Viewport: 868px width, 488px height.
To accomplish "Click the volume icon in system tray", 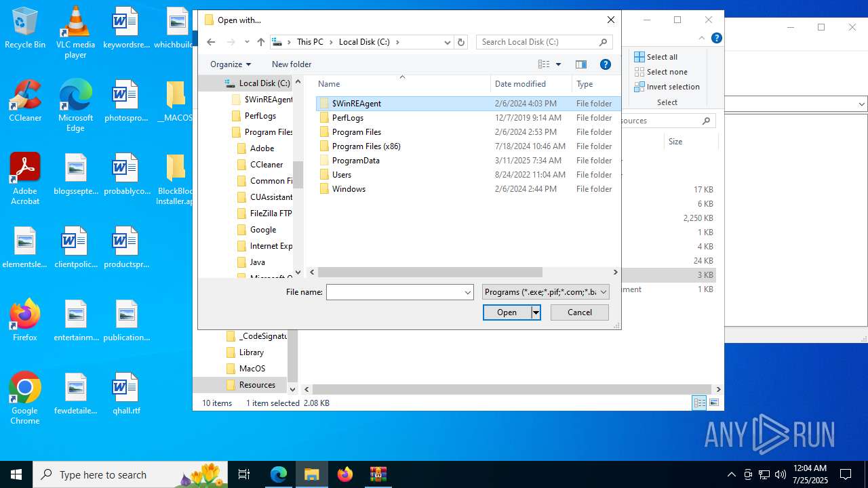I will click(x=780, y=474).
